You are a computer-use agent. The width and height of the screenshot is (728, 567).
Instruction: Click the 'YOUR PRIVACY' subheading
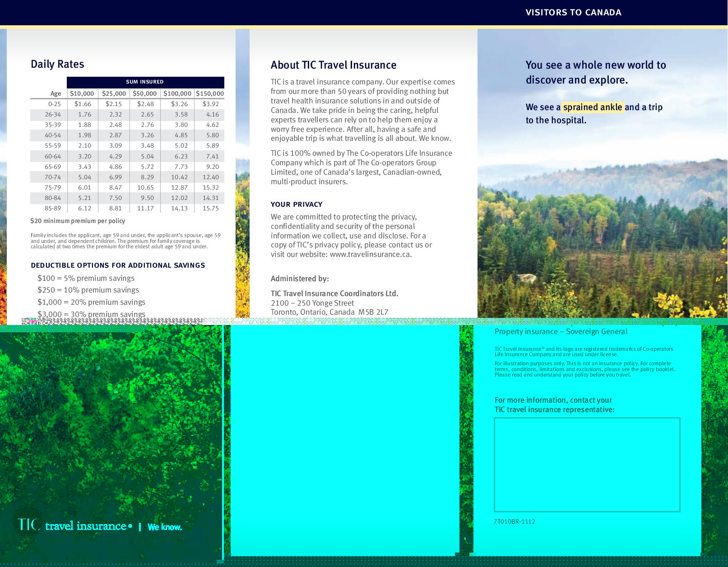[297, 204]
